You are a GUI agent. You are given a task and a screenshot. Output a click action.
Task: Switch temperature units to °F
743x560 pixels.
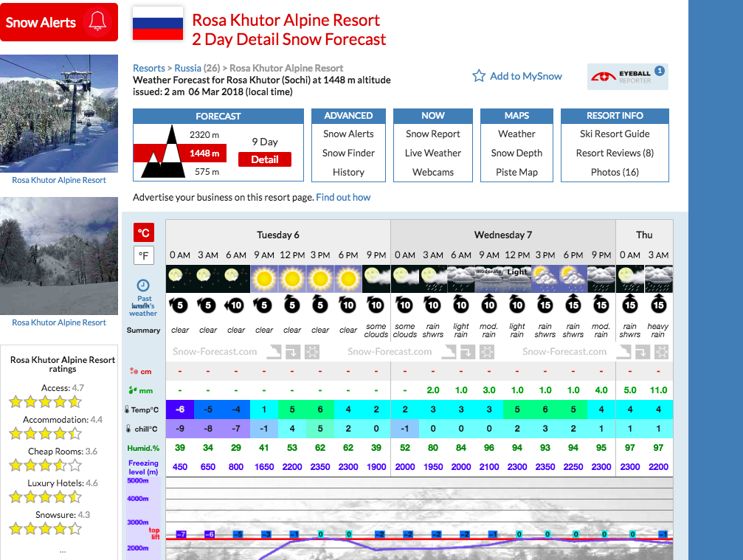coord(144,256)
